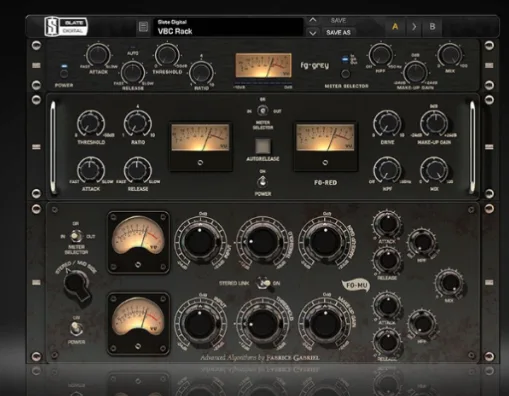Image resolution: width=509 pixels, height=396 pixels.
Task: Click the FG-Red HPF knob
Action: [x=387, y=170]
